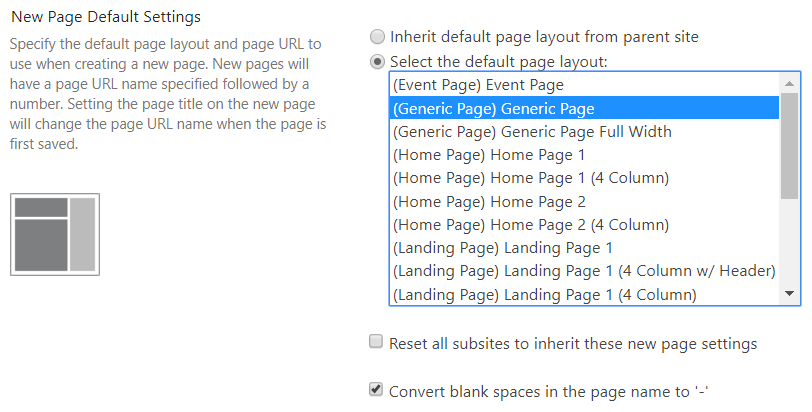The height and width of the screenshot is (412, 812).
Task: Choose Generic Page Full Width layout
Action: coord(584,131)
